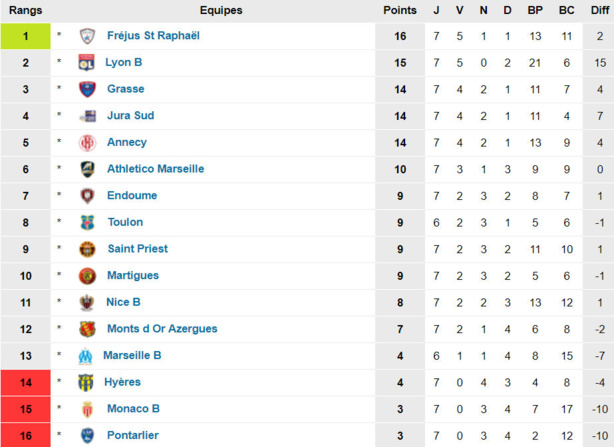Click the Points column header
This screenshot has height=447, width=614.
pos(400,10)
